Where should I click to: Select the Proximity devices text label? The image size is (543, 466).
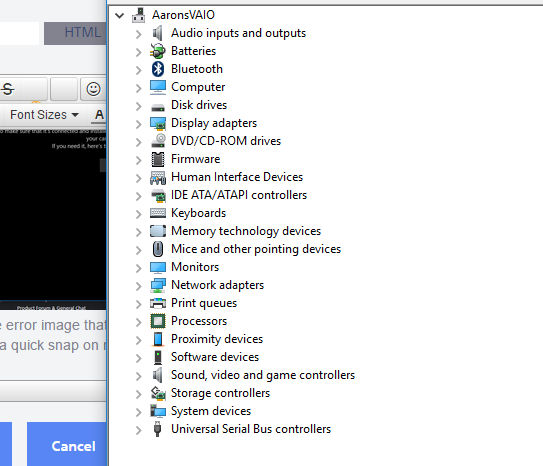click(217, 339)
